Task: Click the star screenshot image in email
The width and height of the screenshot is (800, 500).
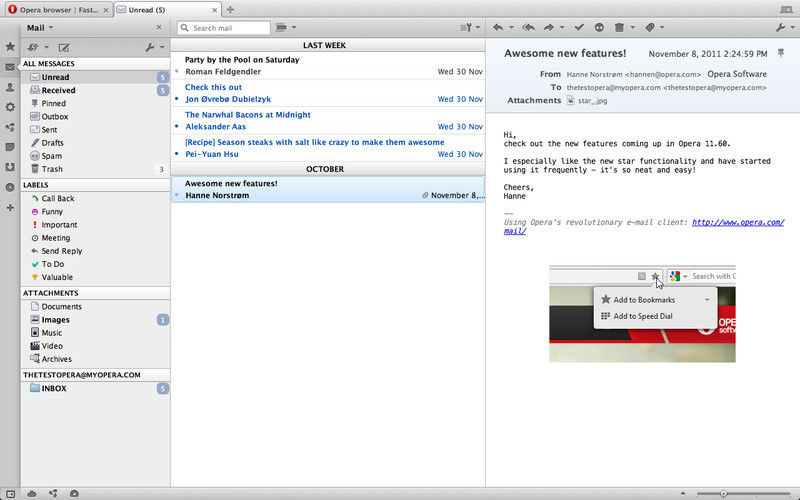Action: click(642, 313)
